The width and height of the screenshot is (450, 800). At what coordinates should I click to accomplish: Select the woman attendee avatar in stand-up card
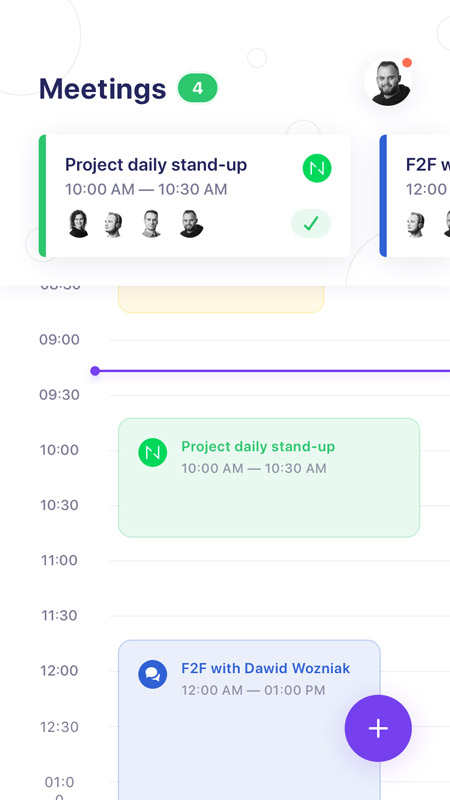tap(79, 223)
